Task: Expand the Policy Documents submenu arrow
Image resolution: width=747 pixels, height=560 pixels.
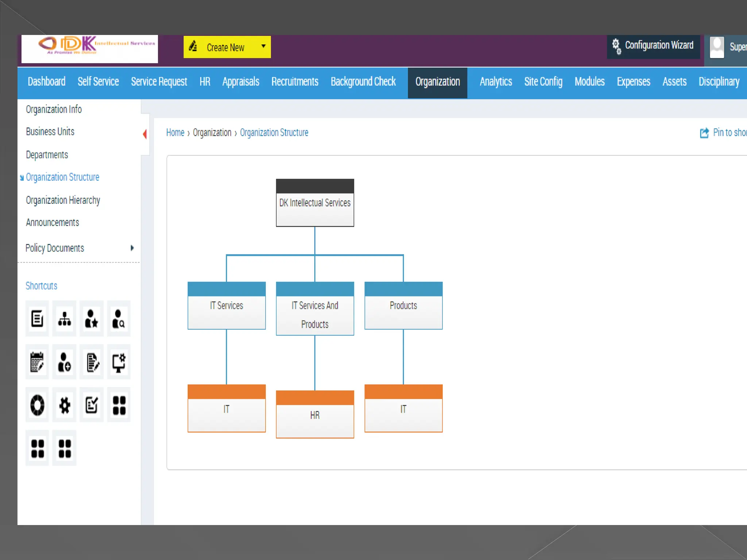Action: (132, 248)
